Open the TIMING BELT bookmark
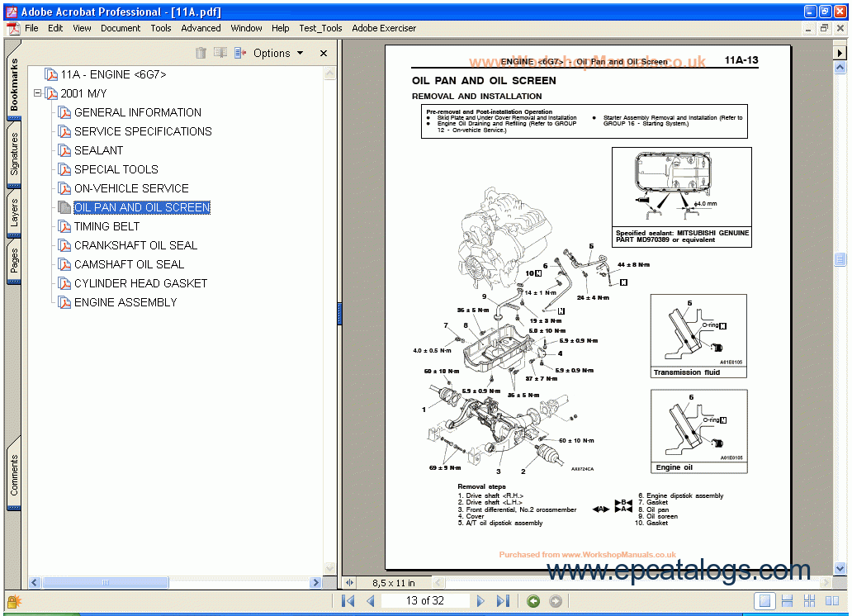852x616 pixels. point(107,227)
